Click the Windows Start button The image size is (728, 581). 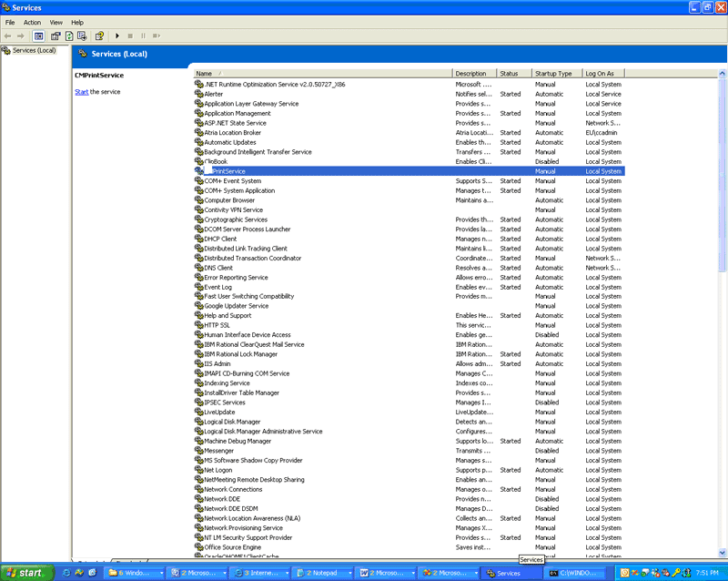point(26,573)
